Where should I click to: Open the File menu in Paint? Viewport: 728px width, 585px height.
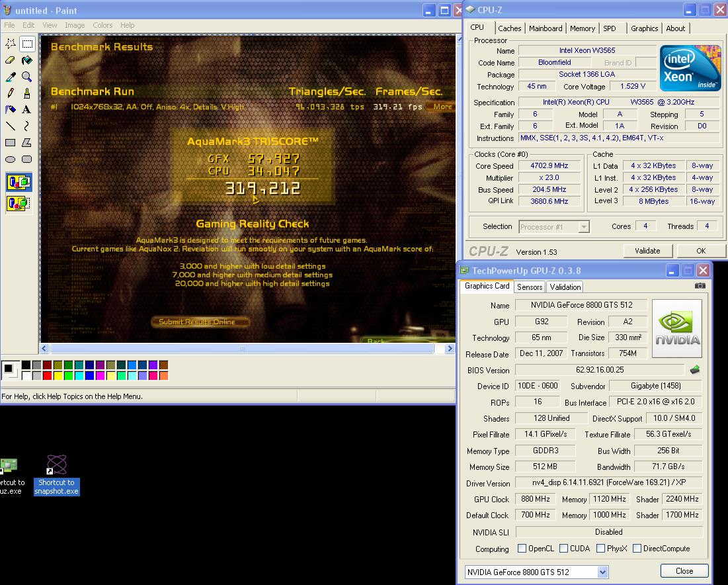tap(9, 25)
